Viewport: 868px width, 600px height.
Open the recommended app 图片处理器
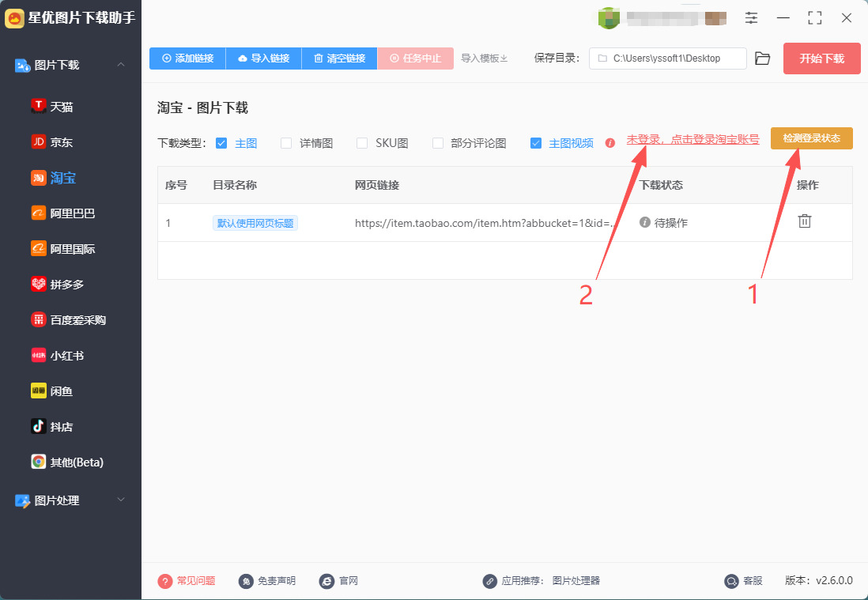576,580
